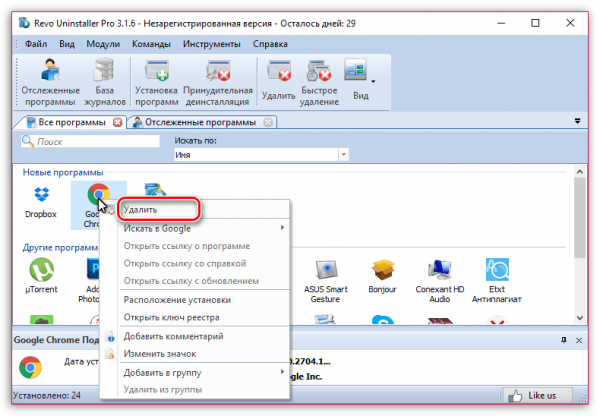
Task: Select Принудительная деинсталляция in the toolbar
Action: (x=218, y=80)
